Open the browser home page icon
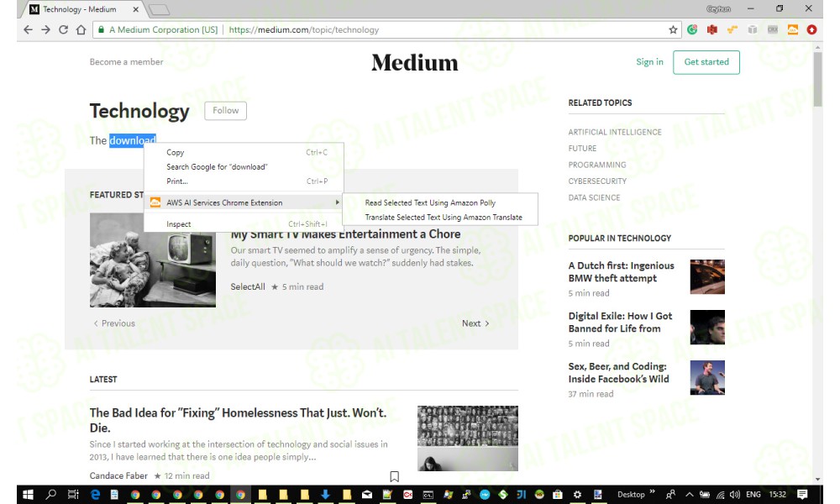This screenshot has width=840, height=504. tap(81, 30)
